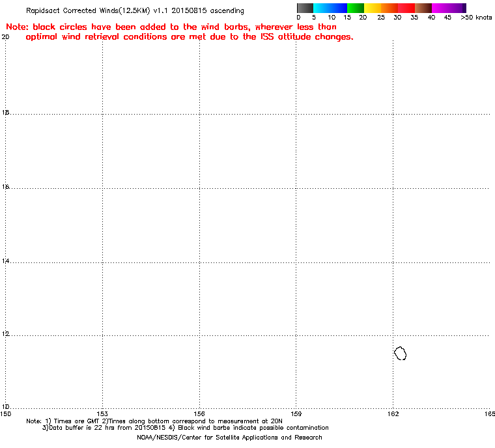Image resolution: width=495 pixels, height=448 pixels.
Task: Click the gray 0-5 knots color segment
Action: click(305, 8)
